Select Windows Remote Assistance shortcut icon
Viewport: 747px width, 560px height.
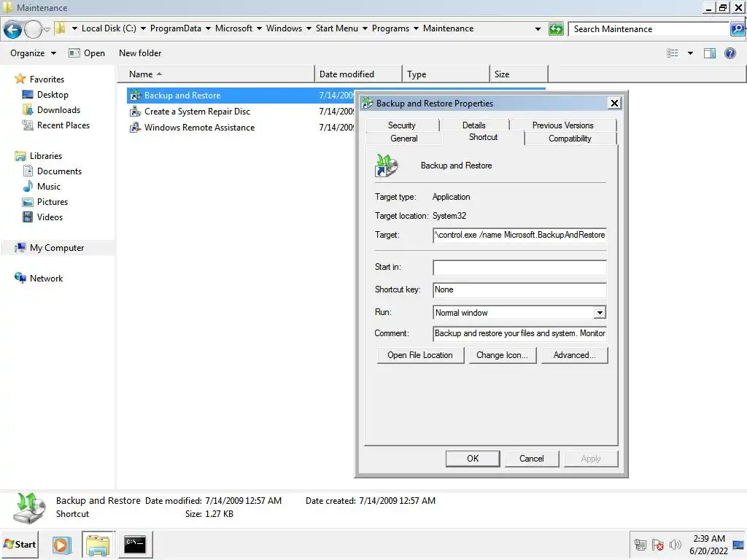(135, 128)
